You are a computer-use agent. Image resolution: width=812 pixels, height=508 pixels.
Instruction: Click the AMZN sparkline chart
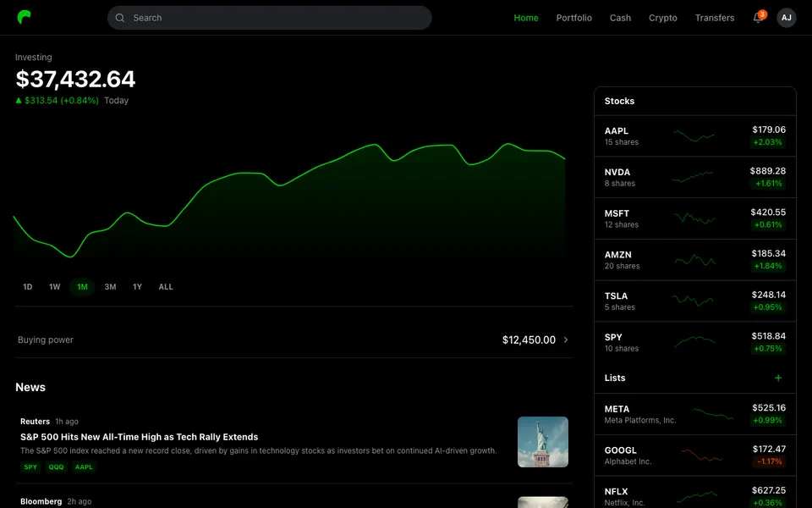click(694, 260)
